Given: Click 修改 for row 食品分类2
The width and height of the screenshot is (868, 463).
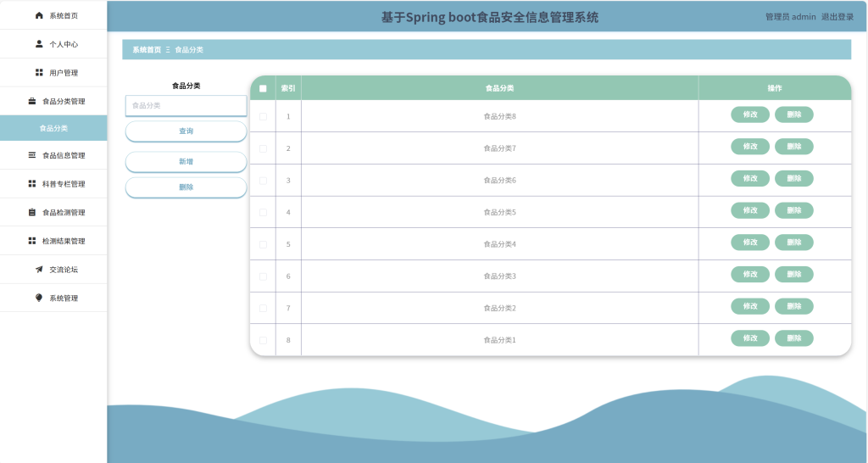Looking at the screenshot, I should tap(750, 306).
